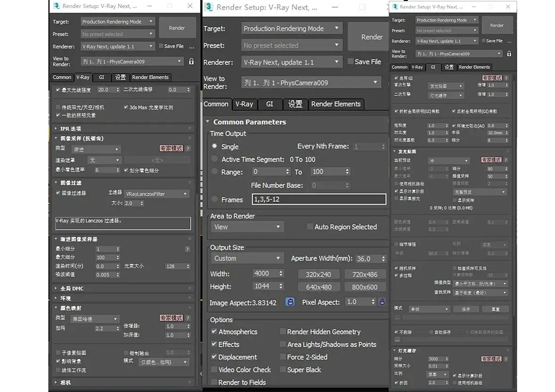Select the Single time output radio

214,146
